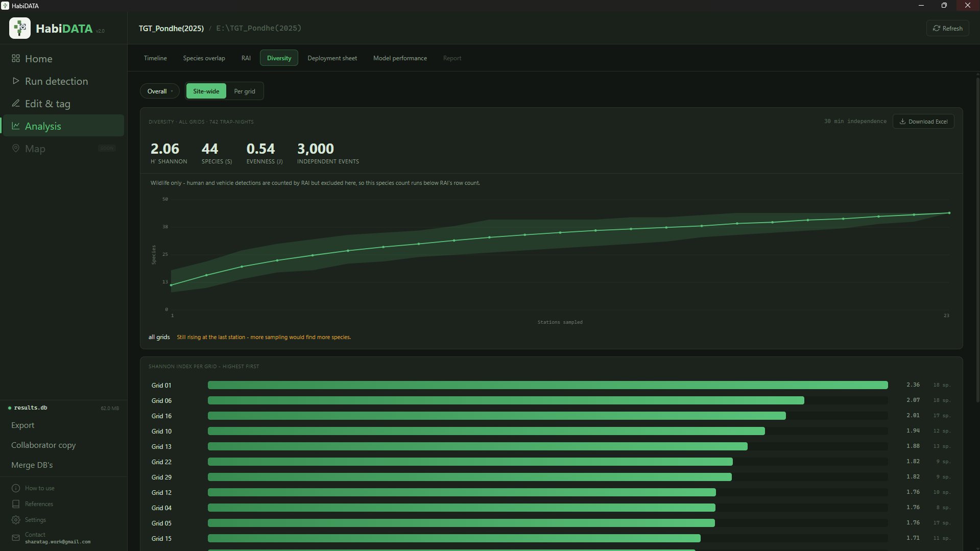Open the Overall dropdown
The image size is (980, 551).
[x=160, y=91]
